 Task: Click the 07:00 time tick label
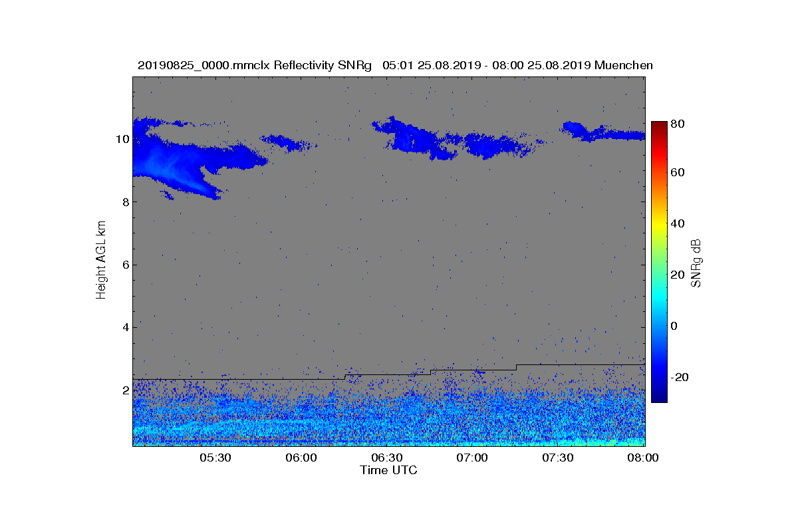click(473, 458)
